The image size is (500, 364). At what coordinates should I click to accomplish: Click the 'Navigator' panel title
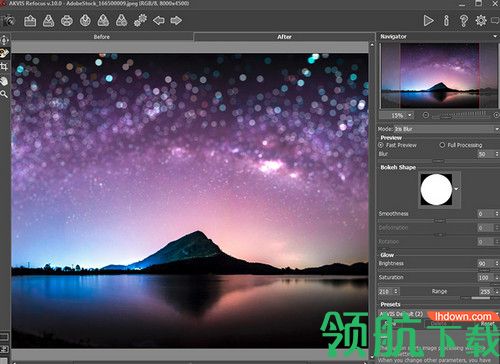tap(394, 36)
